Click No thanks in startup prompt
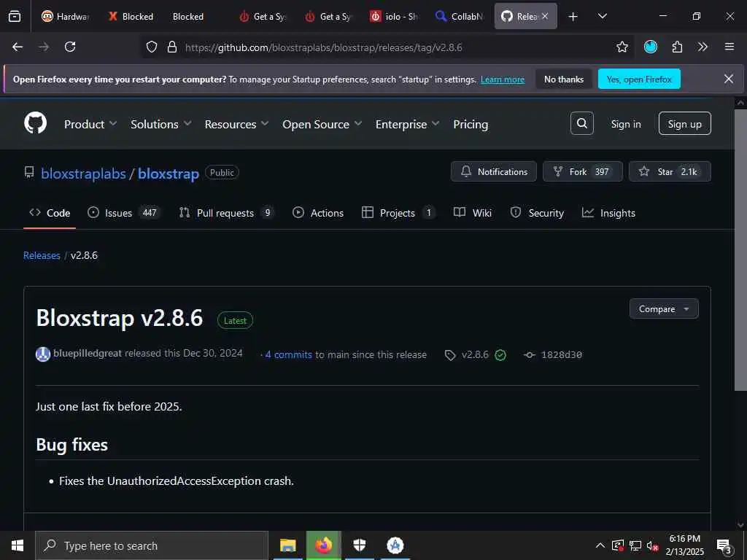Viewport: 747px width, 560px height. coord(564,79)
